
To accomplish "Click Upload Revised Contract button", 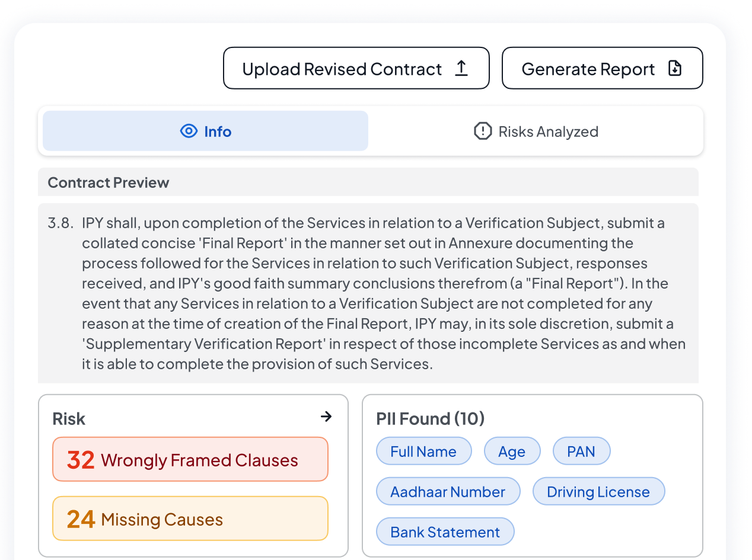I will click(x=356, y=68).
